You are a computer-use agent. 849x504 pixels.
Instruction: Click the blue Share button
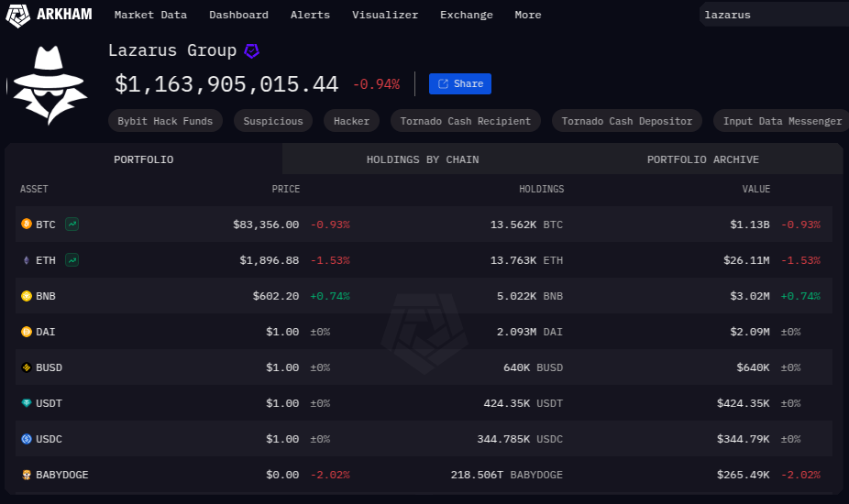pyautogui.click(x=460, y=84)
